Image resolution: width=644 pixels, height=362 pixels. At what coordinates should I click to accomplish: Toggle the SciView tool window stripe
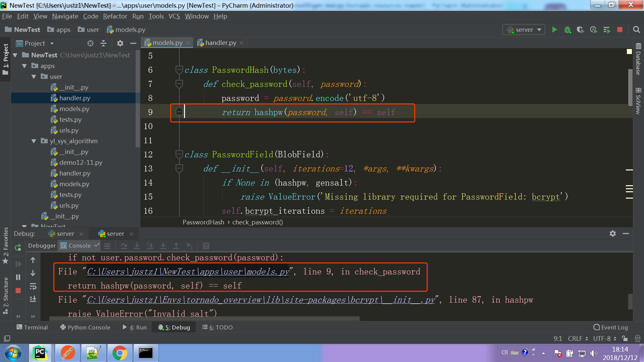(x=638, y=101)
